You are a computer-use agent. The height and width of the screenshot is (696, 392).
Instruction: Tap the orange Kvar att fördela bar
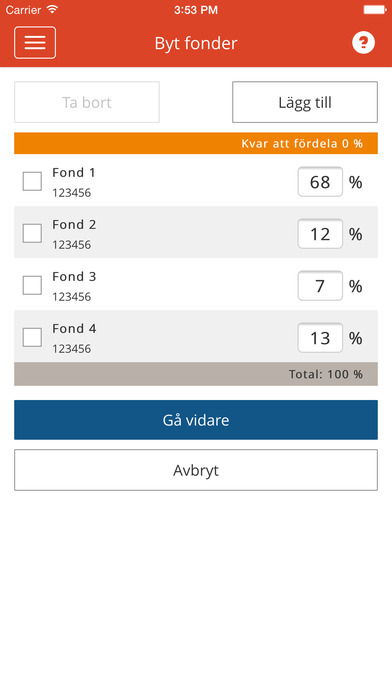coord(196,143)
